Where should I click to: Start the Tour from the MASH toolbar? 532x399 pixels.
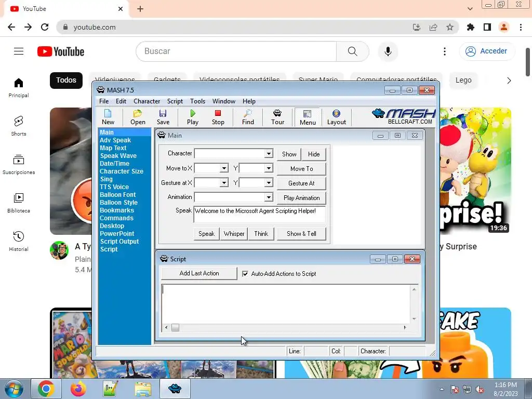pos(277,117)
